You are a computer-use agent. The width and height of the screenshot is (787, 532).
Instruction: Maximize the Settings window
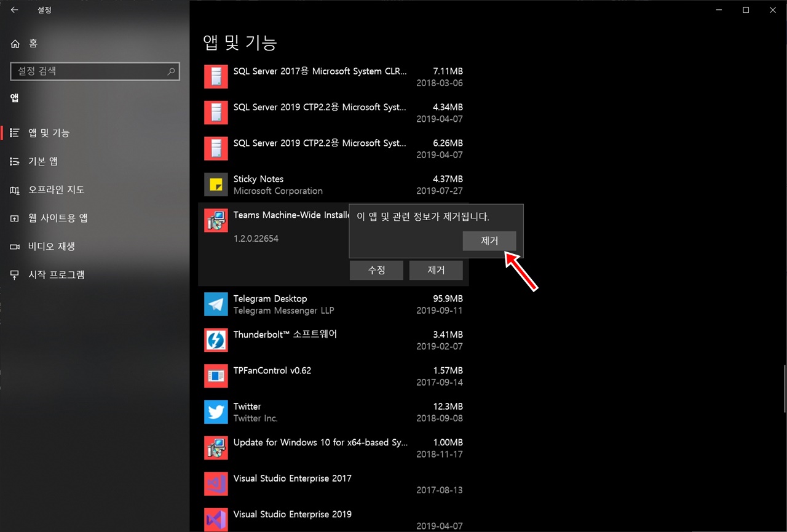pos(745,10)
